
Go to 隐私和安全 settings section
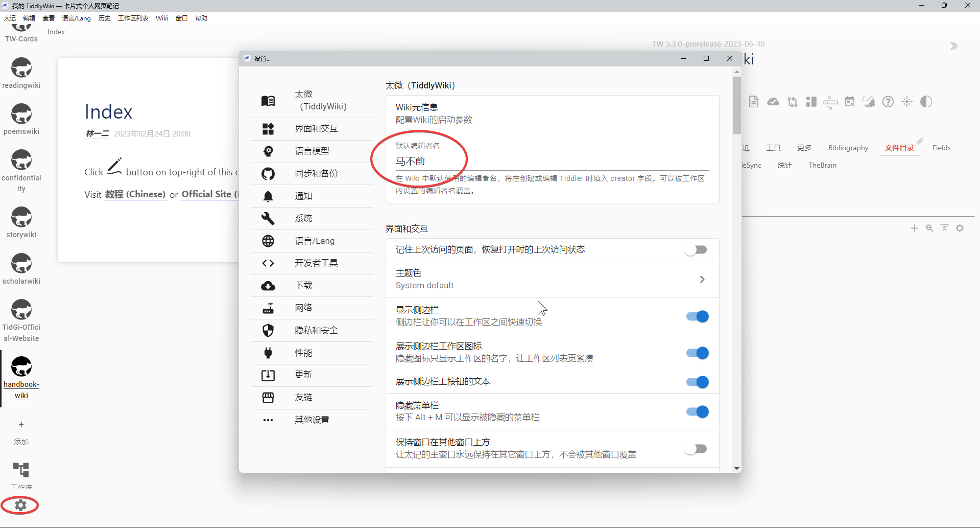point(312,330)
